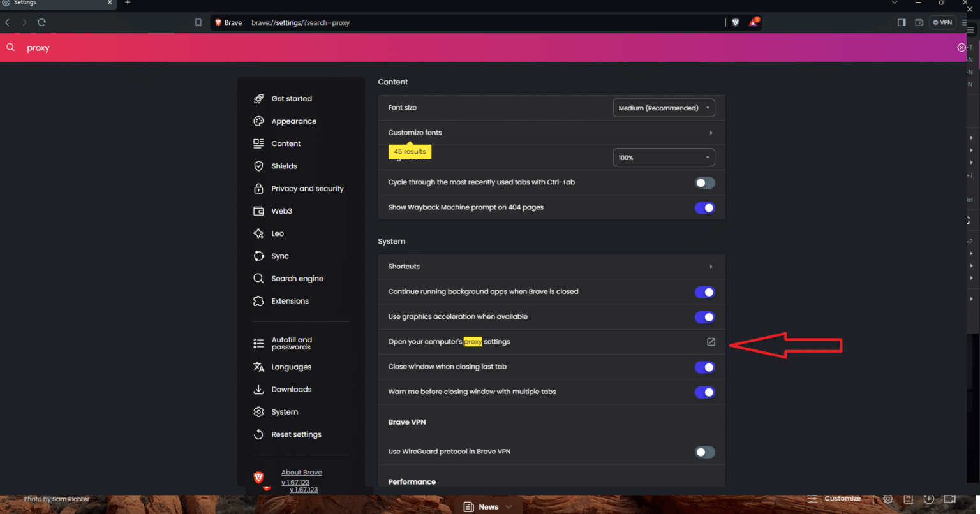Enable Cycle through most recently used tabs
Viewport: 980px width, 514px height.
[704, 182]
